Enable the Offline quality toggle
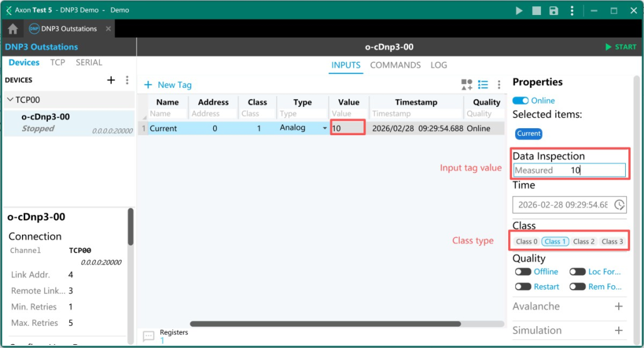Viewport: 644px width, 348px height. [x=523, y=272]
